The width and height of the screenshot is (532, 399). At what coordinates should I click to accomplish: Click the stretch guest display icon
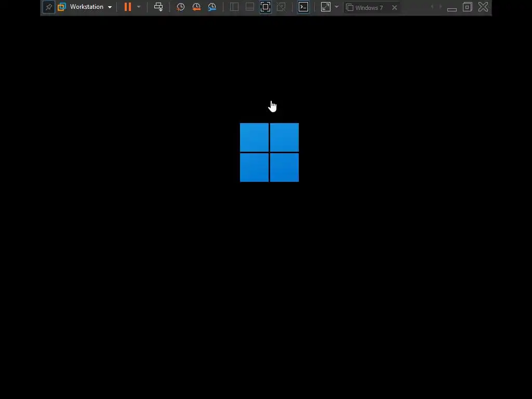[x=325, y=7]
